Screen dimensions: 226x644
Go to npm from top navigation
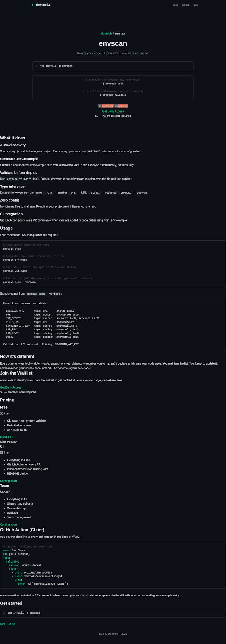pos(195,5)
